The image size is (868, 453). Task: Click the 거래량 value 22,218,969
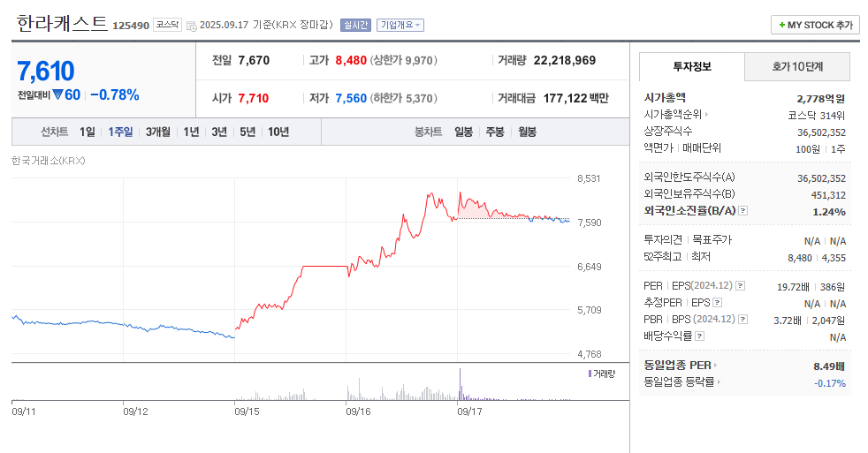click(565, 60)
